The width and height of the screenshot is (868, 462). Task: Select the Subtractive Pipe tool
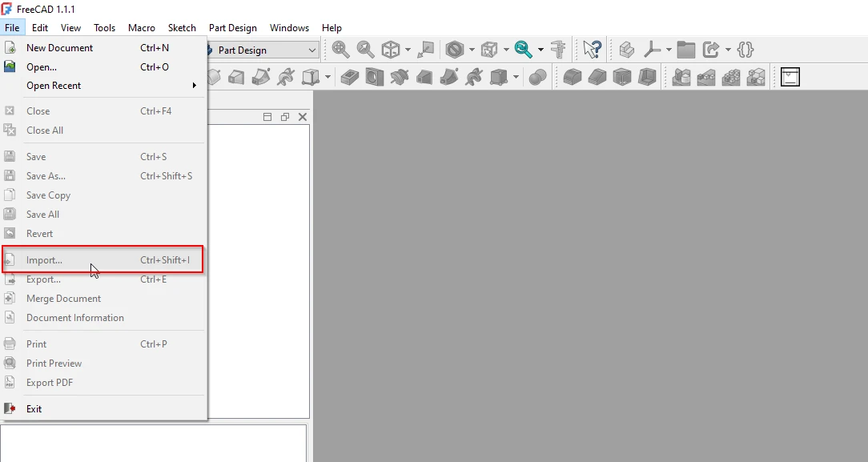[x=449, y=77]
